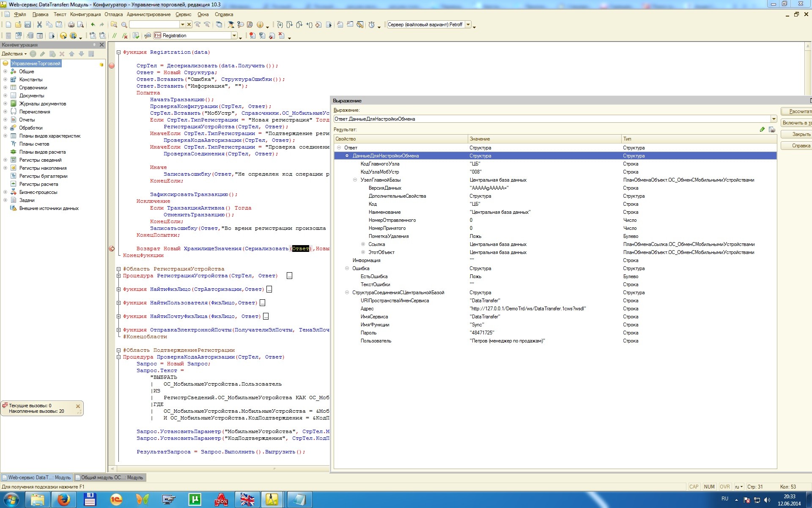812x508 pixels.
Task: Switch to the Общий модуль ОС tab
Action: click(x=110, y=478)
